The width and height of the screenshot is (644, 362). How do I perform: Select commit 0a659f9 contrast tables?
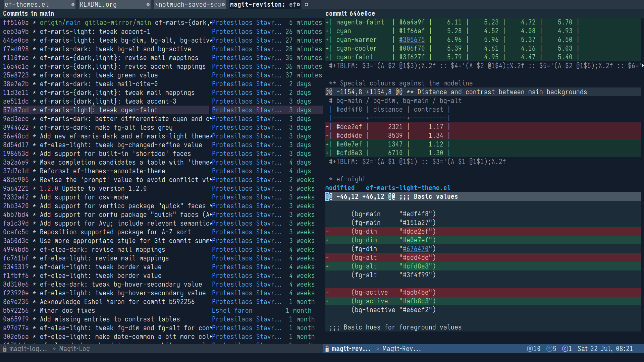coord(162,319)
